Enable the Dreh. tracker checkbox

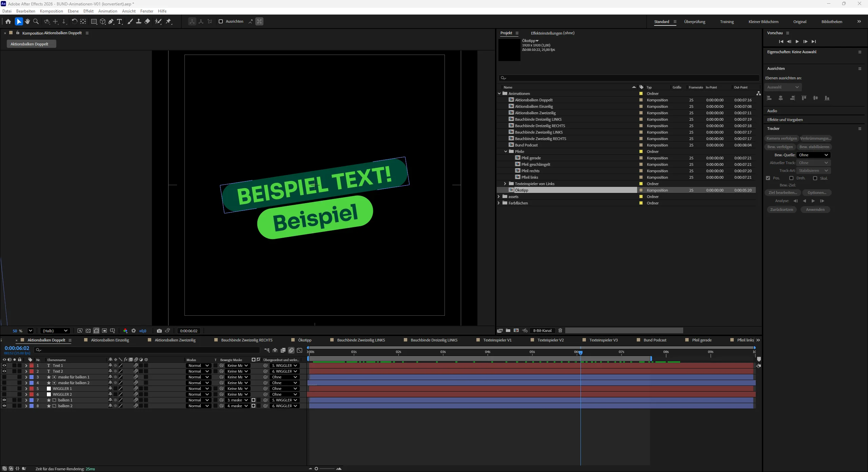791,178
